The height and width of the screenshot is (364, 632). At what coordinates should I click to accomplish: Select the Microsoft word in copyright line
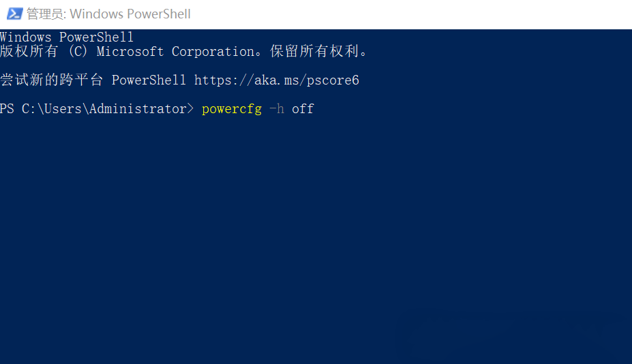(x=130, y=52)
